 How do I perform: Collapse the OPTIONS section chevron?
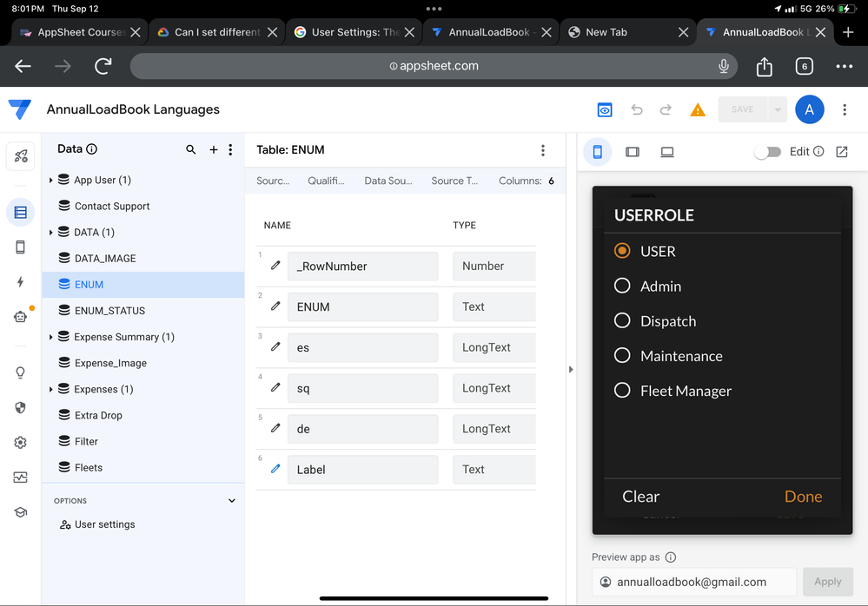pos(231,501)
